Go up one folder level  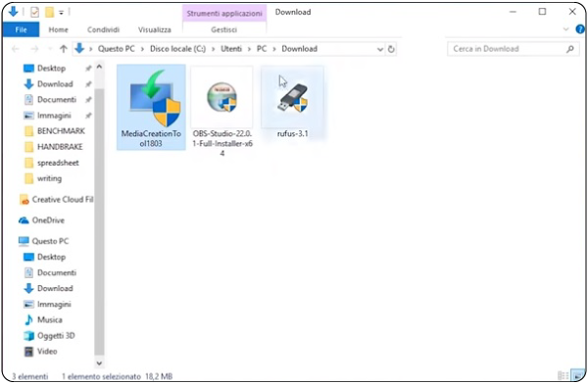pyautogui.click(x=64, y=49)
